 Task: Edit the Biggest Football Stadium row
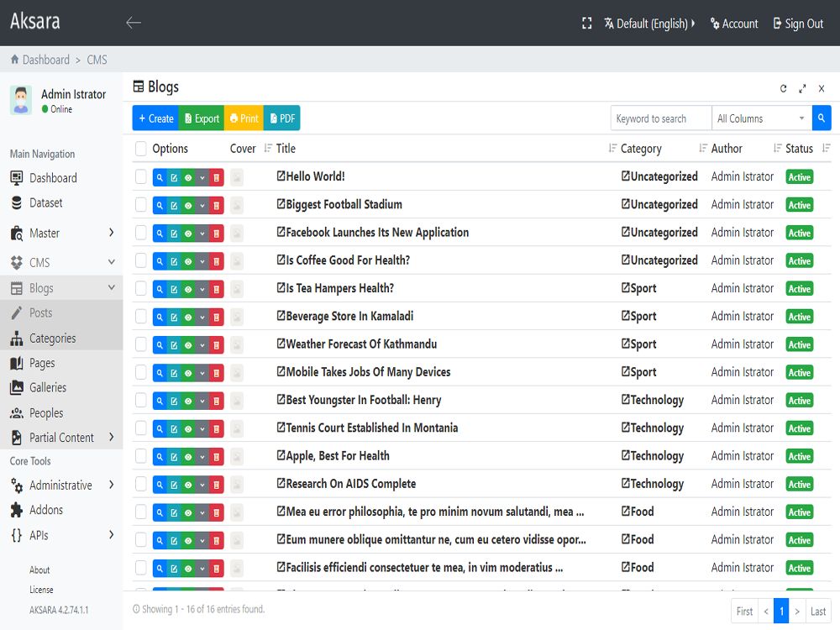tap(174, 205)
